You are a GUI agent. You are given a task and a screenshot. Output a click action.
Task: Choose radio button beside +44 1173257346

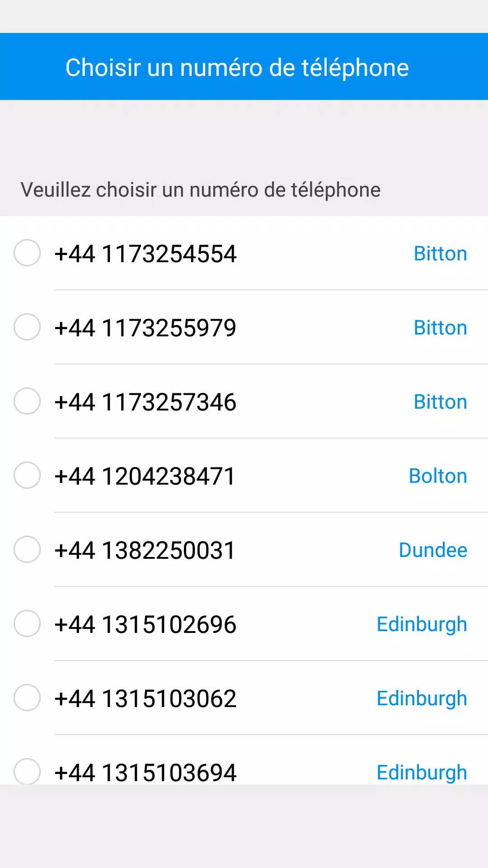click(x=27, y=401)
